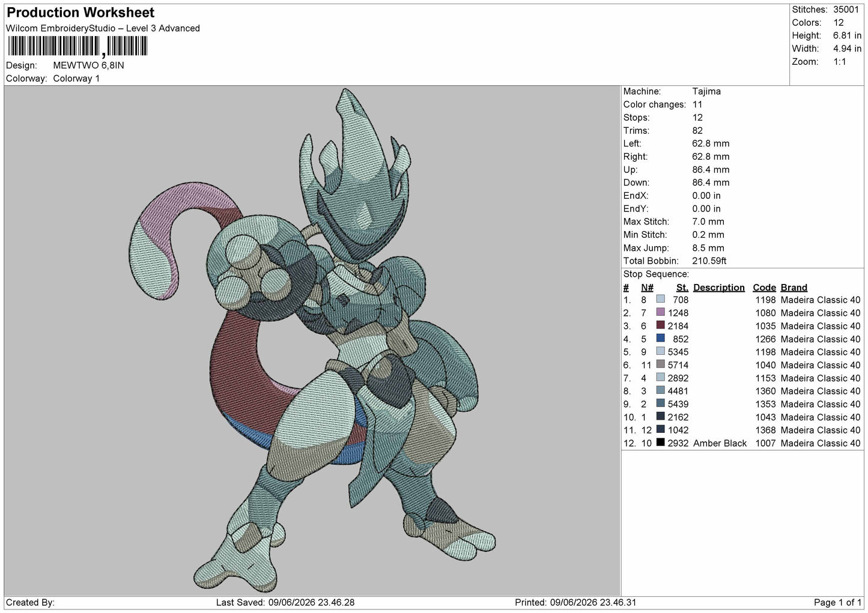
Task: Click the Colors value 12
Action: pos(839,23)
